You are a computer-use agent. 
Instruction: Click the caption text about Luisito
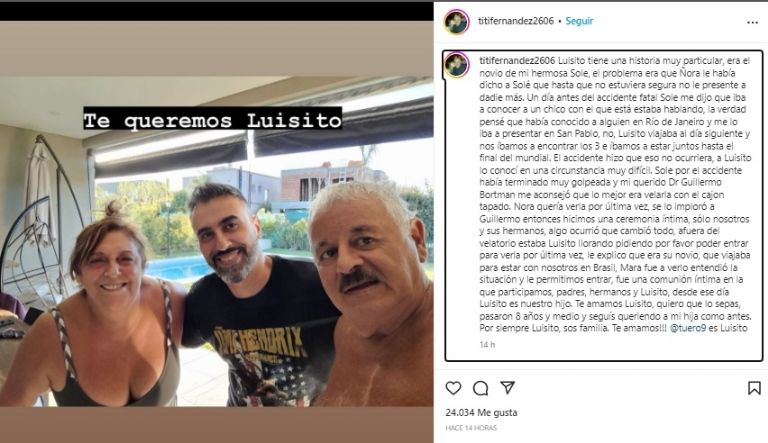615,195
